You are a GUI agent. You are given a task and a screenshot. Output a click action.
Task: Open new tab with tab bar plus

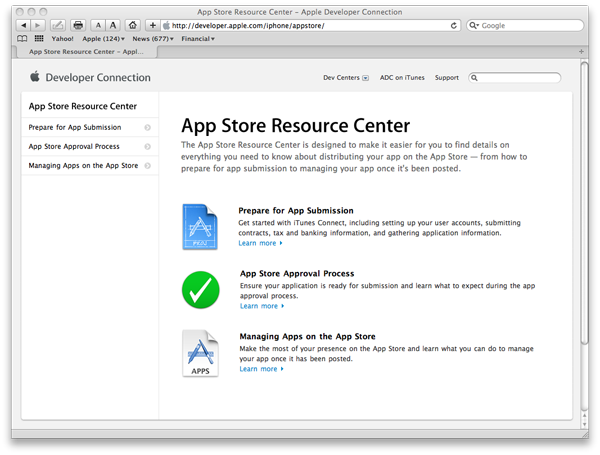[581, 52]
